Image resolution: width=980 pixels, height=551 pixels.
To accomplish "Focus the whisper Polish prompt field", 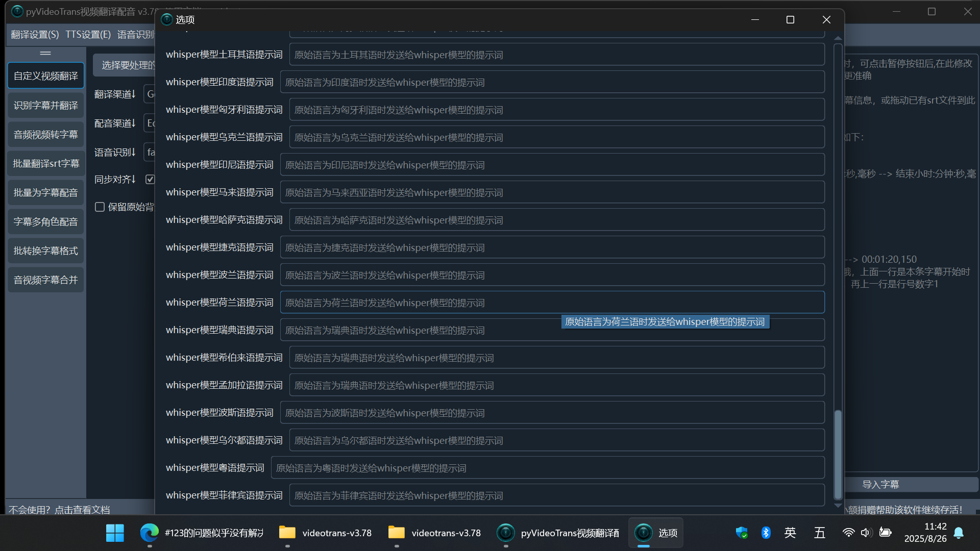I will pos(552,275).
